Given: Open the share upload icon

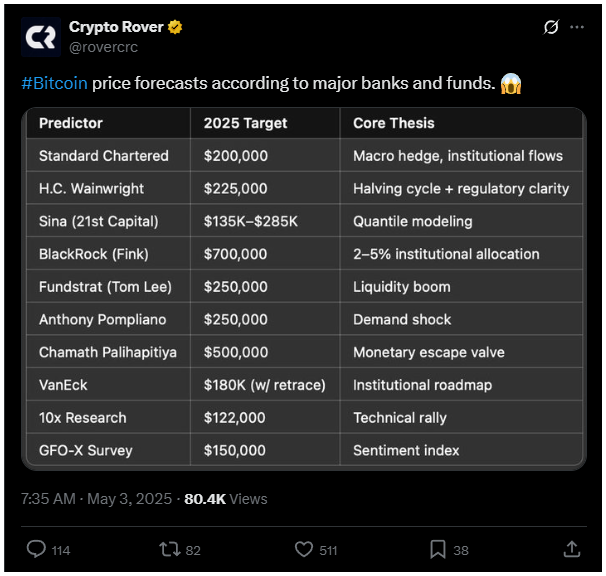Looking at the screenshot, I should [572, 549].
